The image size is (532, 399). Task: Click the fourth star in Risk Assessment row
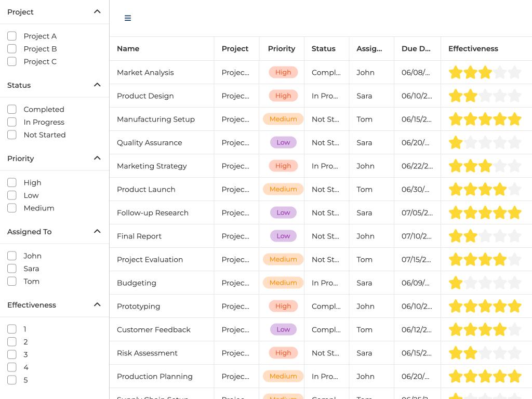pos(500,353)
